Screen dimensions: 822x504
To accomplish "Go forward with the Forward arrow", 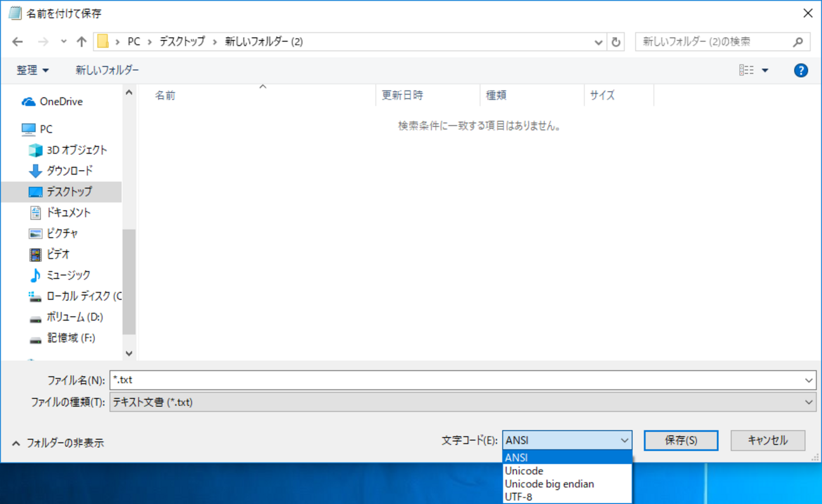I will click(x=43, y=42).
